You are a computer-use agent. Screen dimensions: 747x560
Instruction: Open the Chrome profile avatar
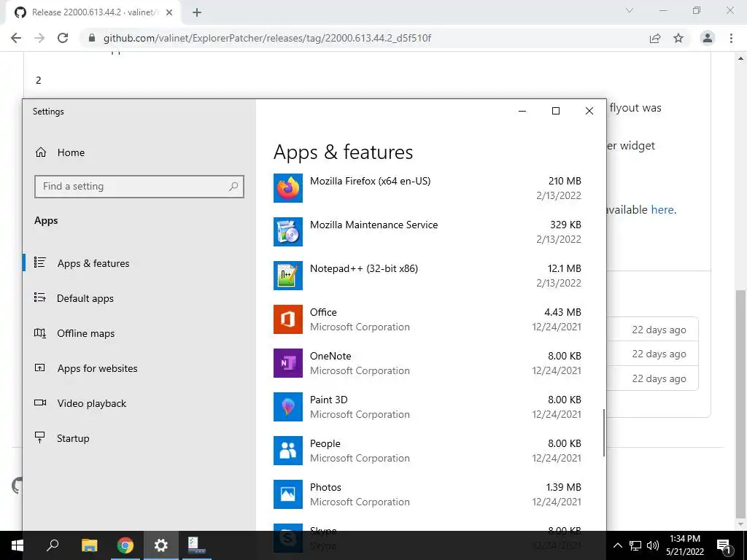708,38
